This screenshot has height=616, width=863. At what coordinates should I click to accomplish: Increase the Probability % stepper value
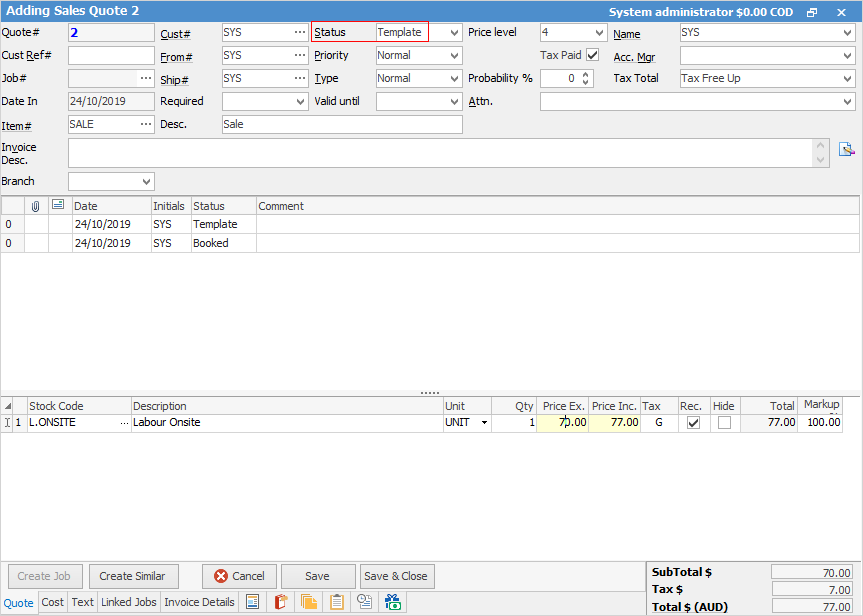pos(586,74)
